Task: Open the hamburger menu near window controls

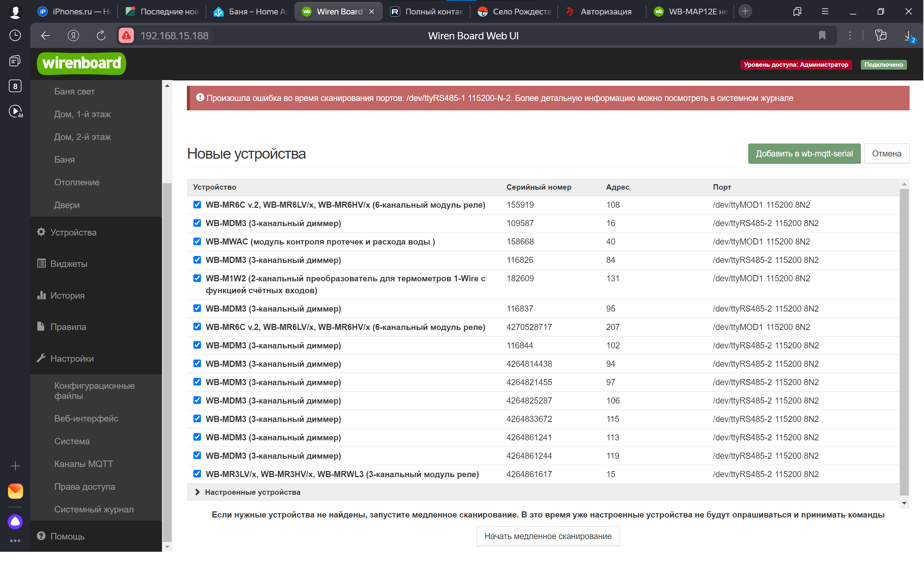Action: 825,12
